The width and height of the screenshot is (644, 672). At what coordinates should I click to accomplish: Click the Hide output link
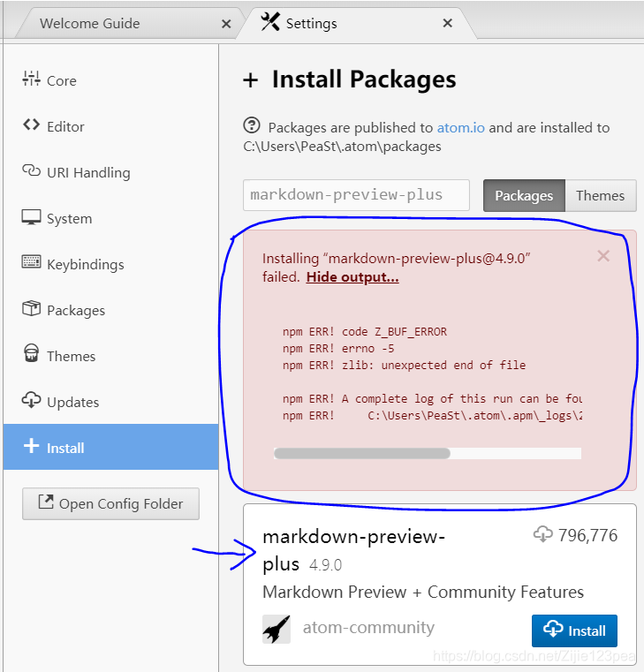click(352, 277)
